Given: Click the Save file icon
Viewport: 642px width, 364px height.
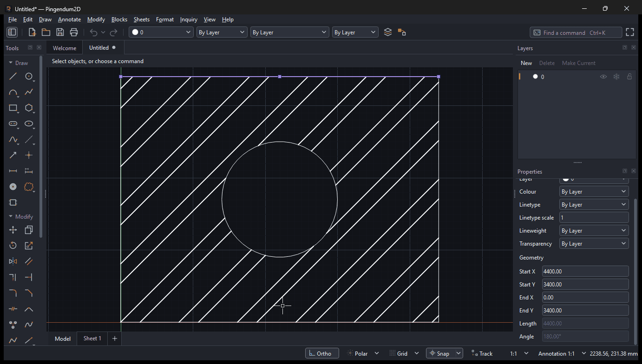Looking at the screenshot, I should click(60, 32).
